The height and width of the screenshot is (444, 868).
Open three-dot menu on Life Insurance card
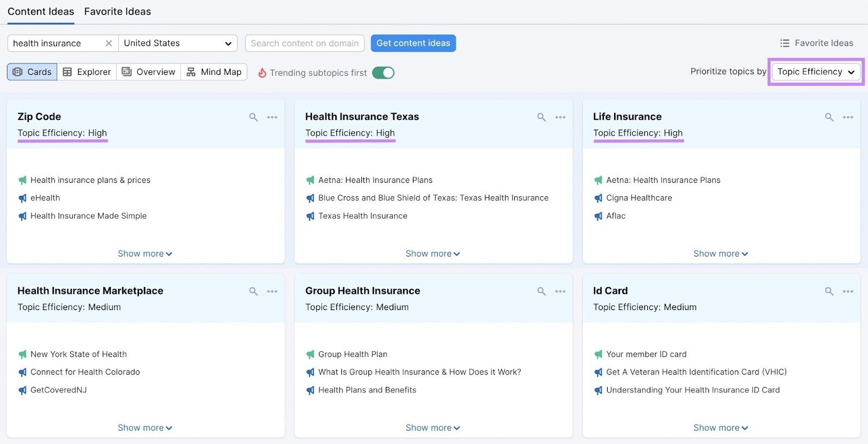[848, 117]
